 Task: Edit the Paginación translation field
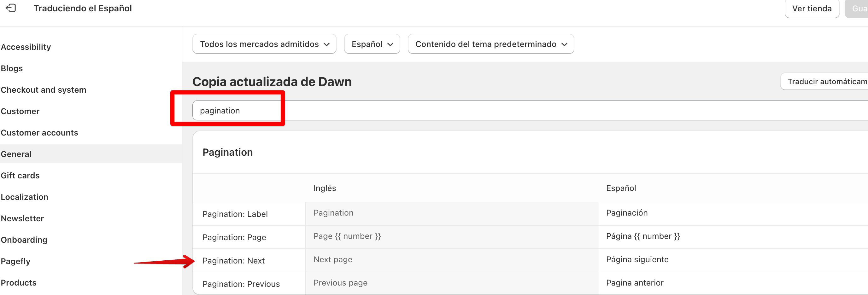tap(733, 213)
